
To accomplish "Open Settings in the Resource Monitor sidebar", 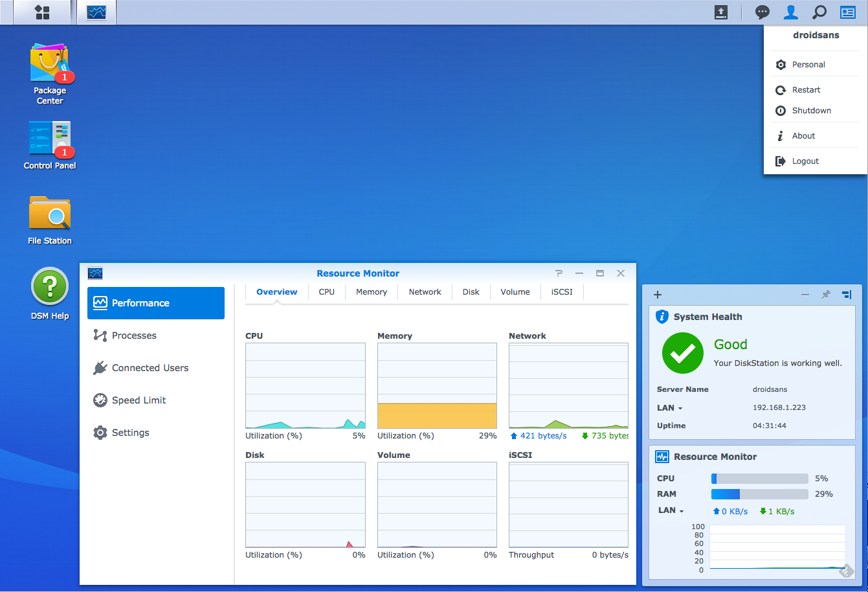I will pos(156,433).
